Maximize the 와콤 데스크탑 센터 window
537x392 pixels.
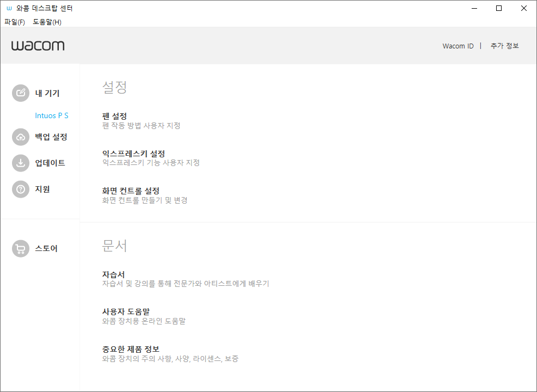(499, 8)
